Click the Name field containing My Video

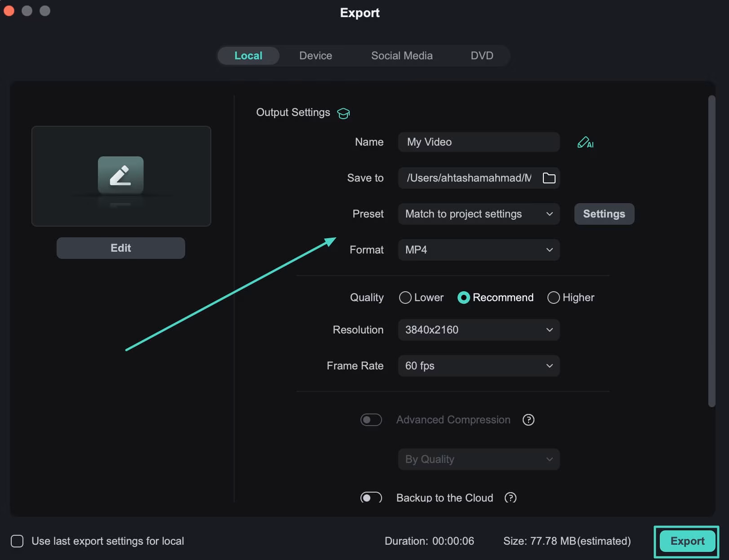[479, 142]
